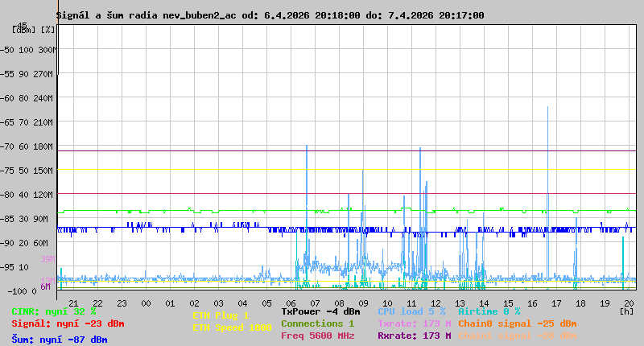Click the '12' hour label on the x-axis
The image size is (644, 346).
(436, 303)
